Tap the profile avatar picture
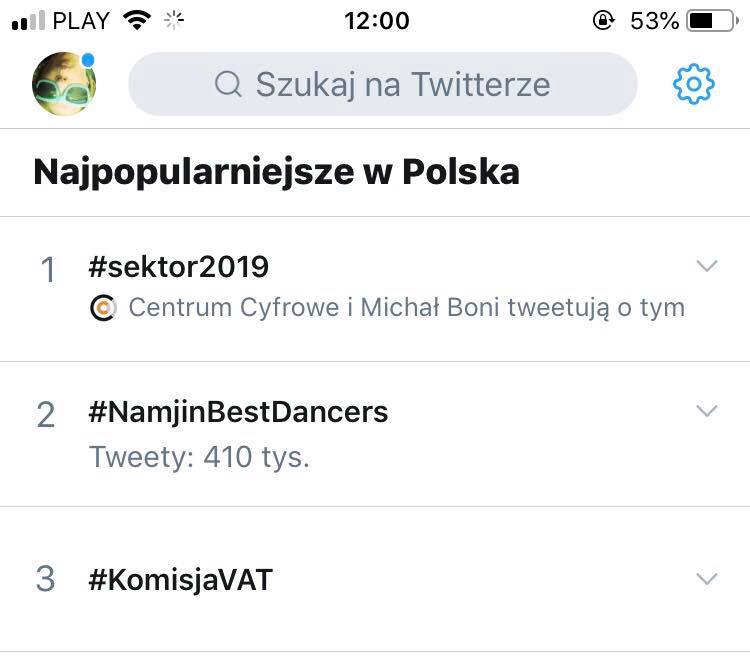The height and width of the screenshot is (666, 750). (x=64, y=84)
